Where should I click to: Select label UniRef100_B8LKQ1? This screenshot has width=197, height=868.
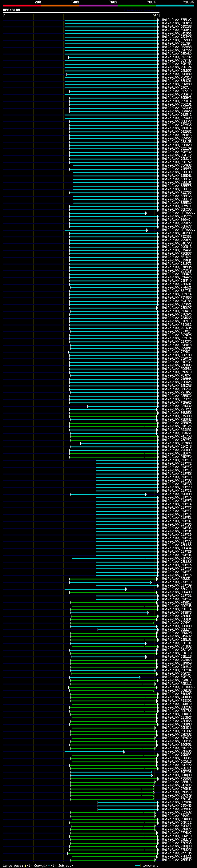coord(177,81)
